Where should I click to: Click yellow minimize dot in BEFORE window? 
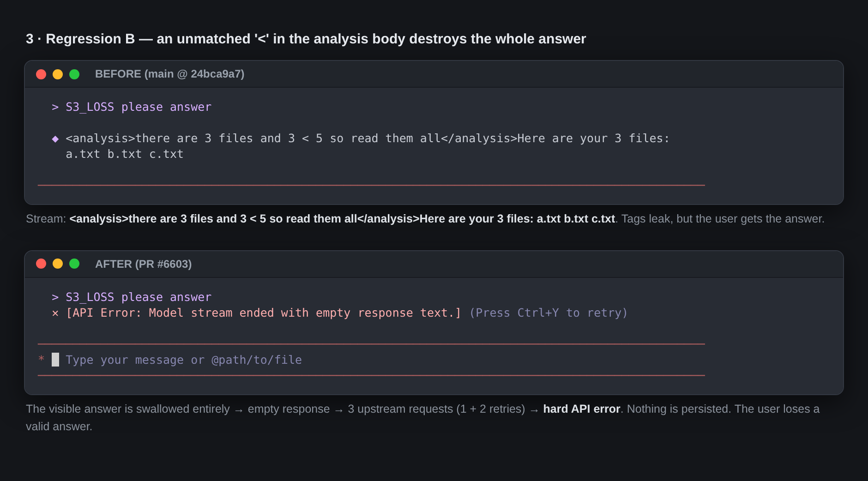(x=58, y=74)
